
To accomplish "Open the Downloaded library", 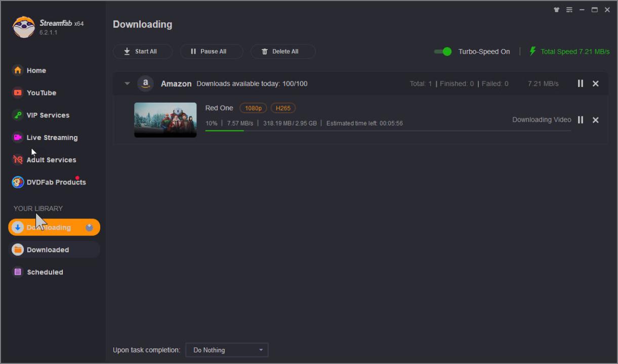I will 54,250.
